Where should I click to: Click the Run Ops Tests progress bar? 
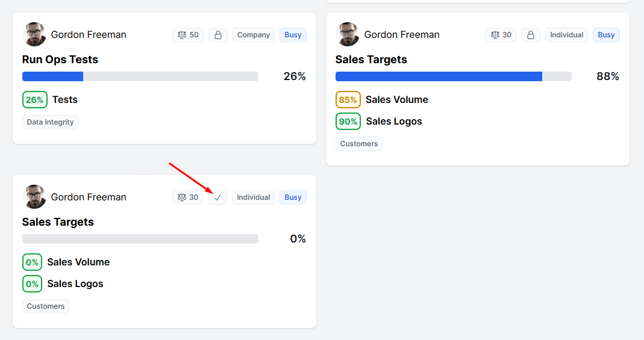point(140,76)
